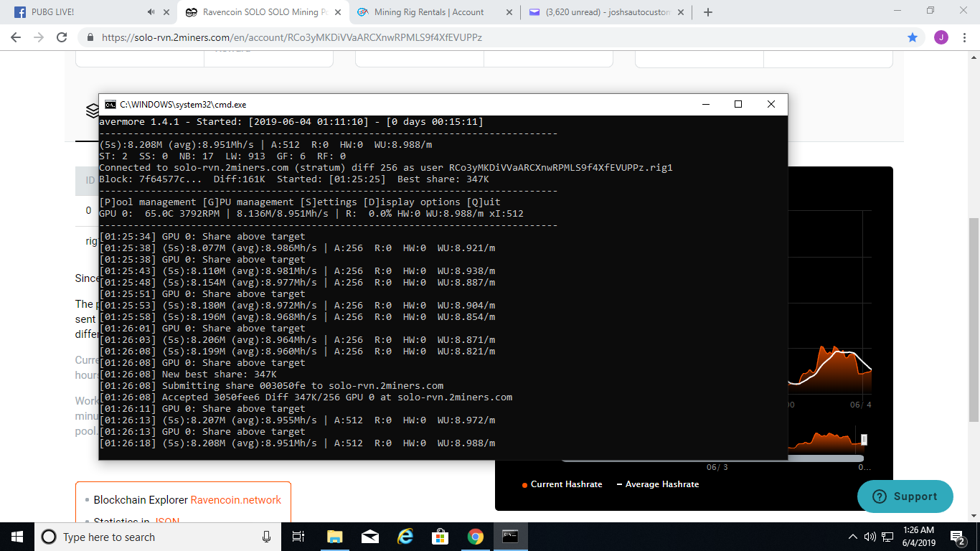This screenshot has width=980, height=551.
Task: Open Chrome's three-dot menu
Action: (x=965, y=37)
